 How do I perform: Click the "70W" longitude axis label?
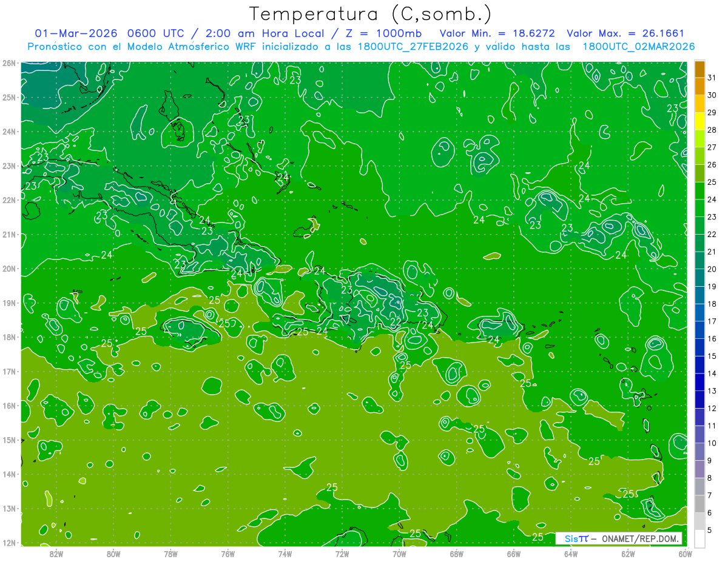(399, 554)
